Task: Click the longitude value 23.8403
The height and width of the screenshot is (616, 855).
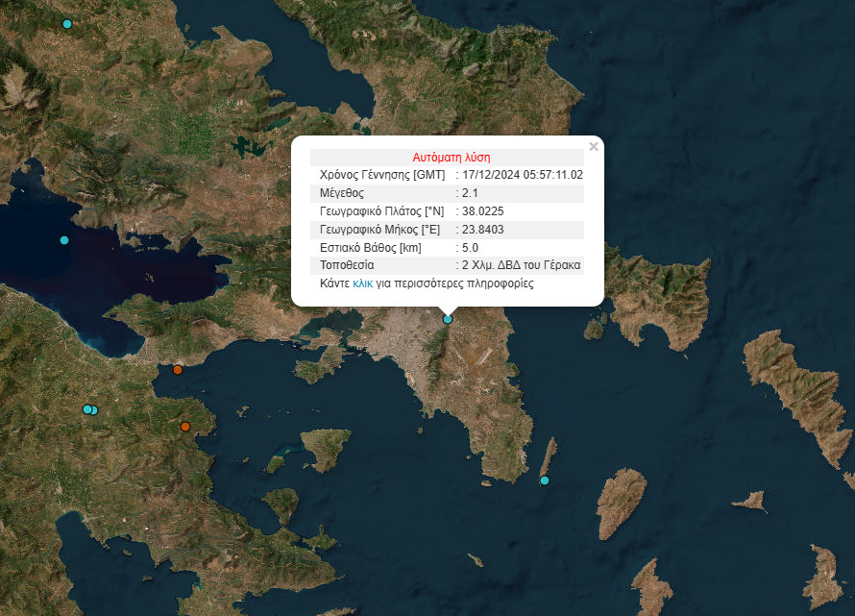Action: [483, 230]
